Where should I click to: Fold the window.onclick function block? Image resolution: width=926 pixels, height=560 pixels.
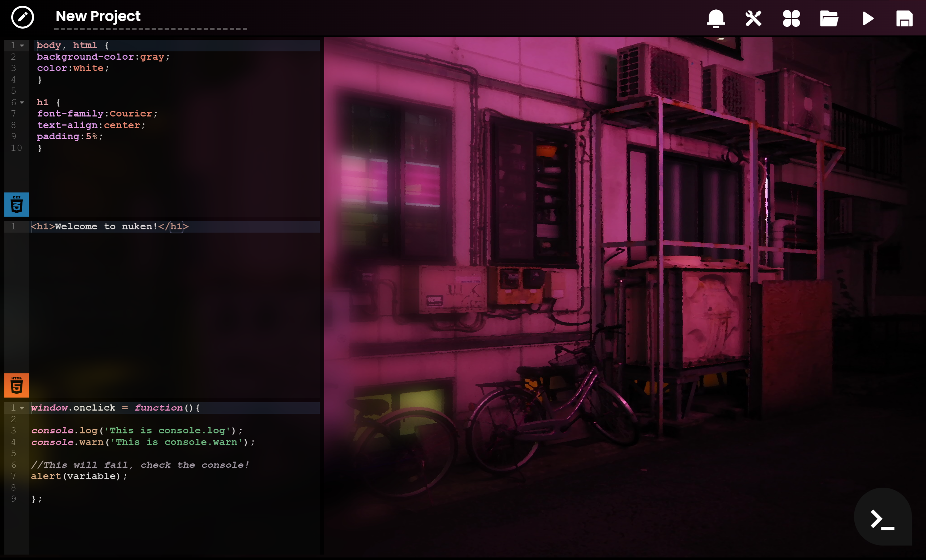click(22, 408)
